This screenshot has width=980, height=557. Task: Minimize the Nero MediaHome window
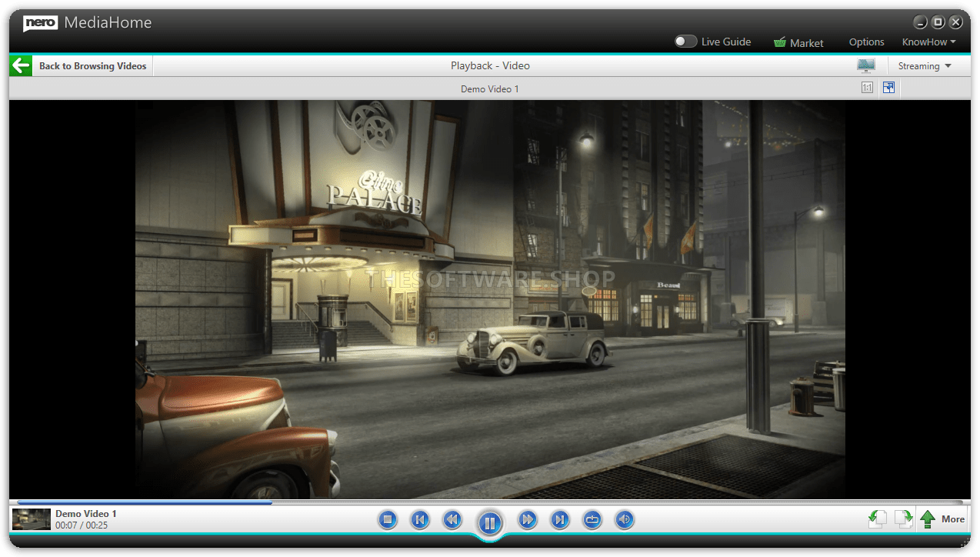pyautogui.click(x=920, y=22)
